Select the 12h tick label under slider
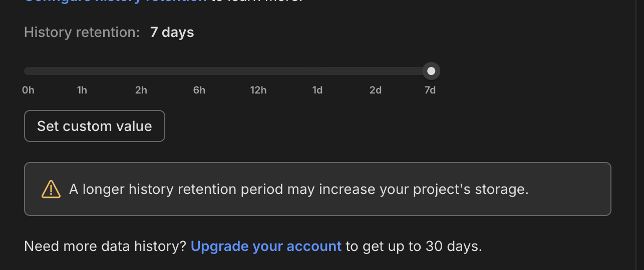Viewport: 644px width, 270px height. 258,90
